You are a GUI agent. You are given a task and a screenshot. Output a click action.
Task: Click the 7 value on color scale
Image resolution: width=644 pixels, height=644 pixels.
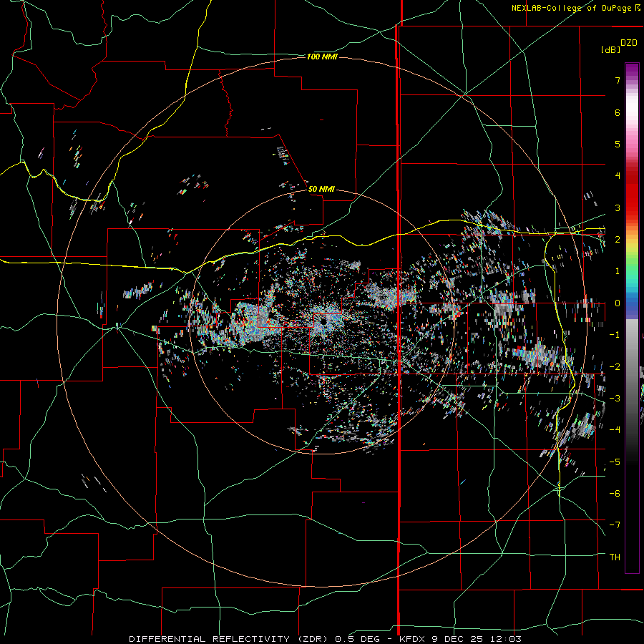[x=618, y=80]
